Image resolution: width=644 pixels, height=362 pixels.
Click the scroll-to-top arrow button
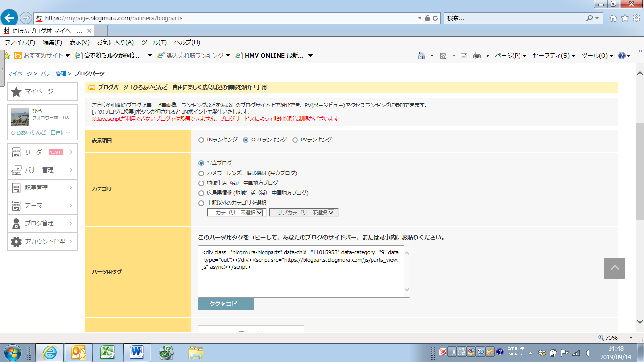pyautogui.click(x=614, y=268)
